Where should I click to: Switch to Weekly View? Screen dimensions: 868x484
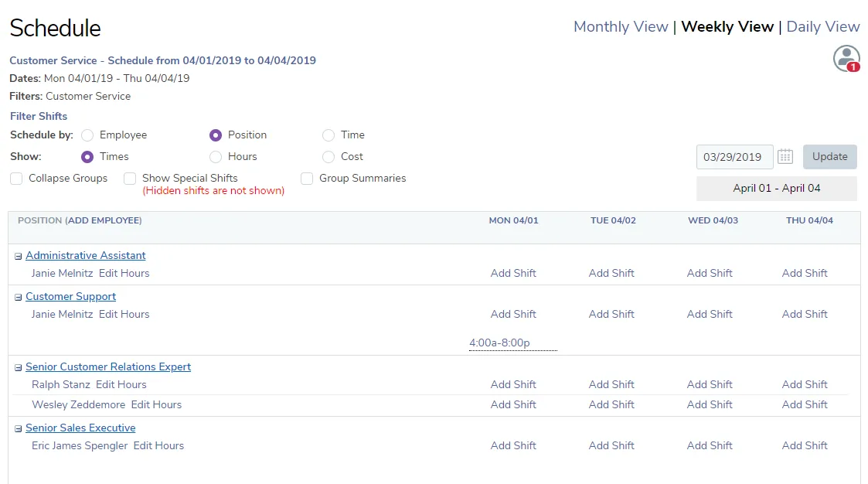pyautogui.click(x=727, y=26)
